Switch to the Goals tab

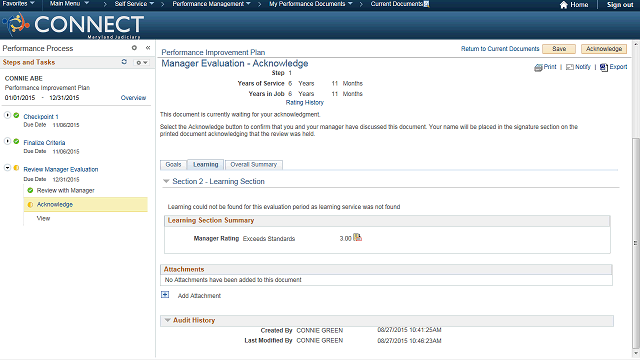[x=173, y=164]
